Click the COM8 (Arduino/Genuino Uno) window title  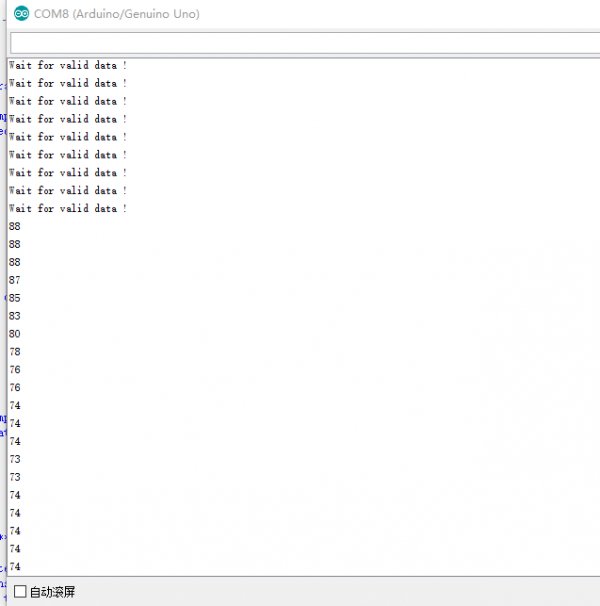(116, 14)
